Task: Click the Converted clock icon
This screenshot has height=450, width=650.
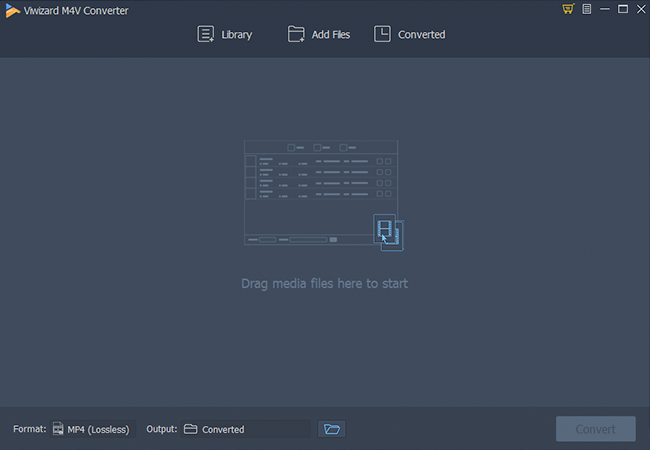Action: pyautogui.click(x=382, y=34)
